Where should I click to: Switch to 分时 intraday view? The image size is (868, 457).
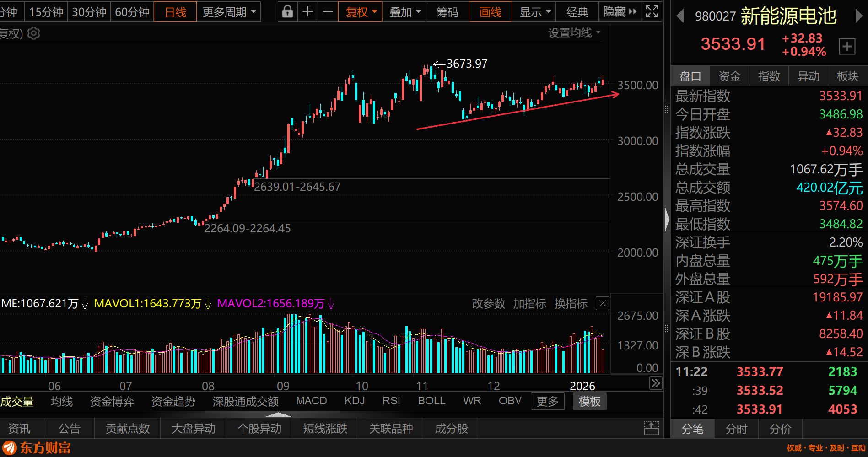(736, 429)
